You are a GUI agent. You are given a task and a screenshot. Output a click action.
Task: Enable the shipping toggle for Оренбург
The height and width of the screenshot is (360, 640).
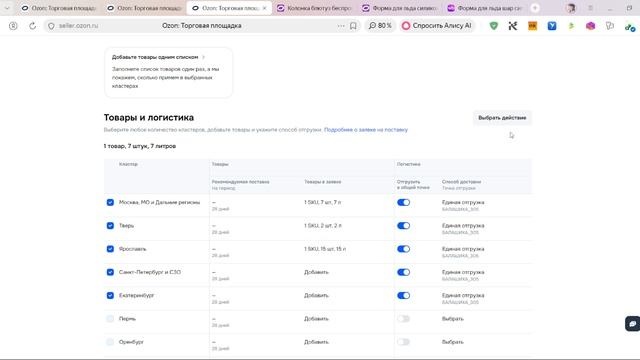tap(404, 342)
